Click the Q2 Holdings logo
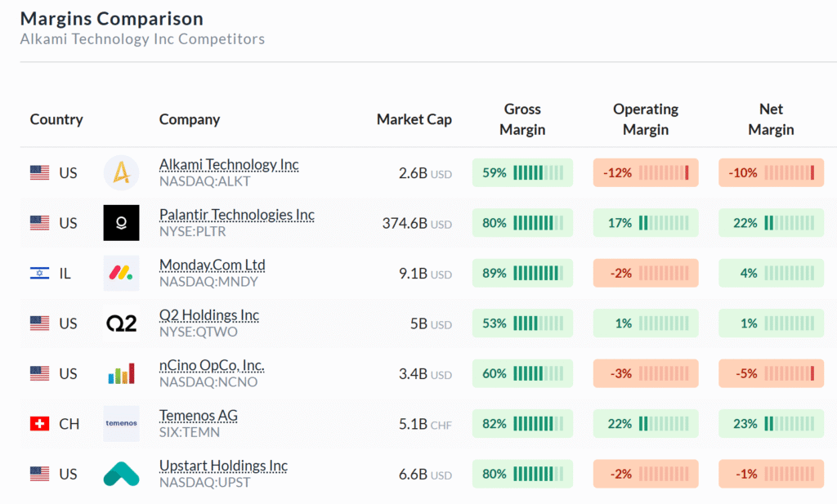The image size is (837, 504). click(x=121, y=323)
